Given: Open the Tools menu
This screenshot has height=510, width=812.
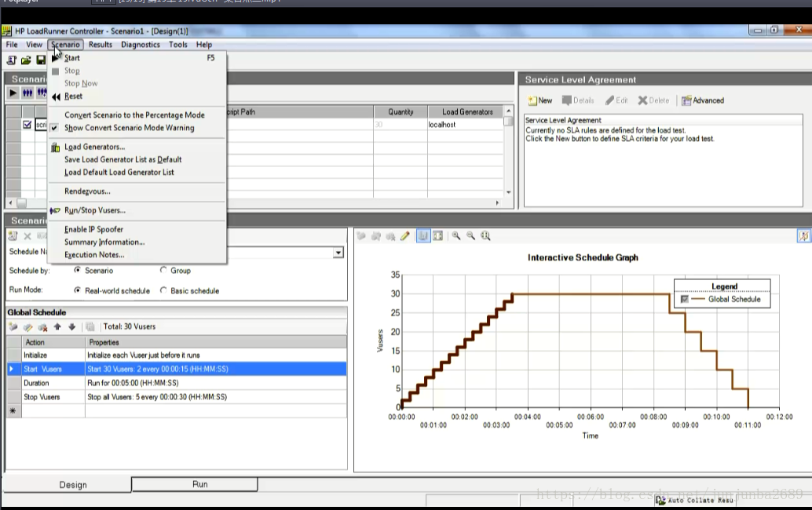Looking at the screenshot, I should pos(178,45).
